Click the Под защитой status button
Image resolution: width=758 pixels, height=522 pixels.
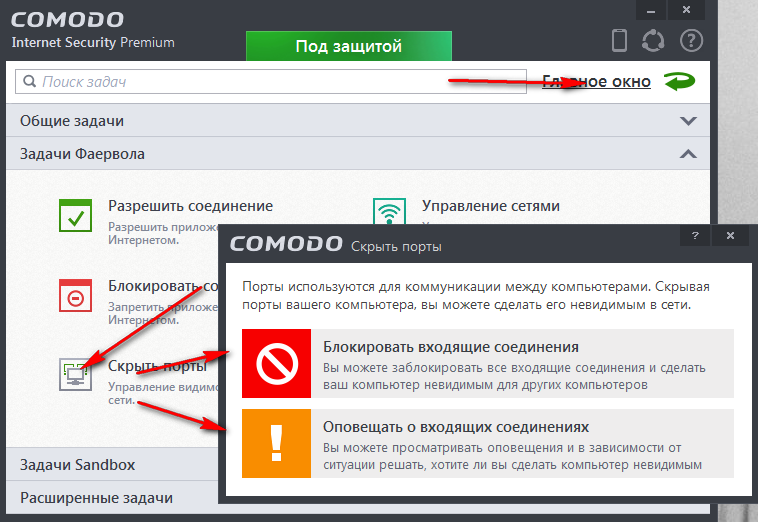349,46
